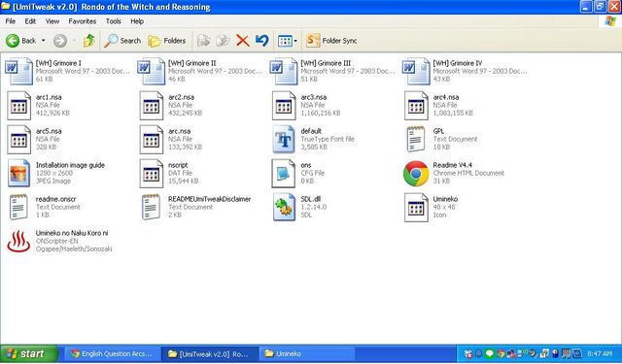Select the arc1.nsa file icon
This screenshot has height=364, width=622.
coord(18,106)
